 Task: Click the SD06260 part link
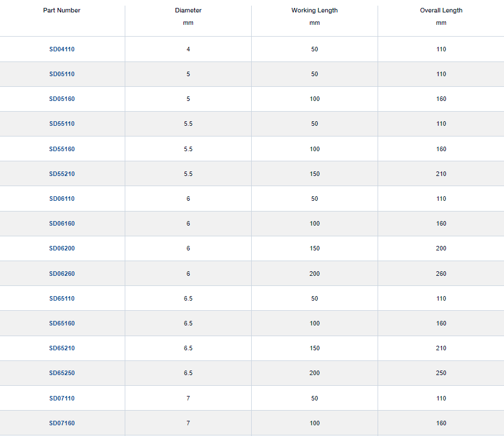pos(62,274)
